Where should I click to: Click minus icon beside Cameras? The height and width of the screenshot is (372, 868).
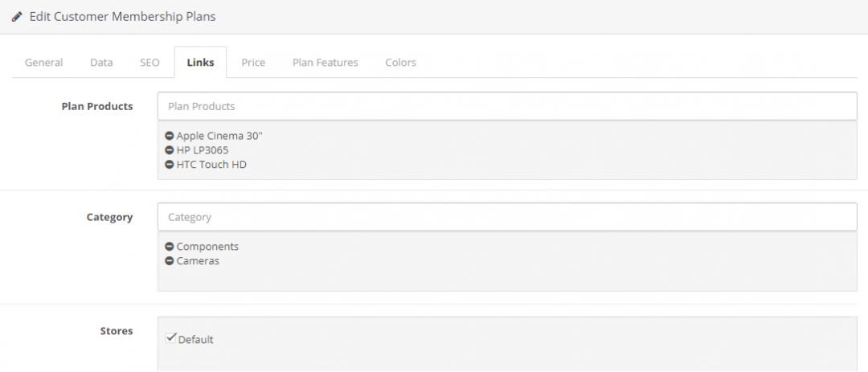(170, 261)
